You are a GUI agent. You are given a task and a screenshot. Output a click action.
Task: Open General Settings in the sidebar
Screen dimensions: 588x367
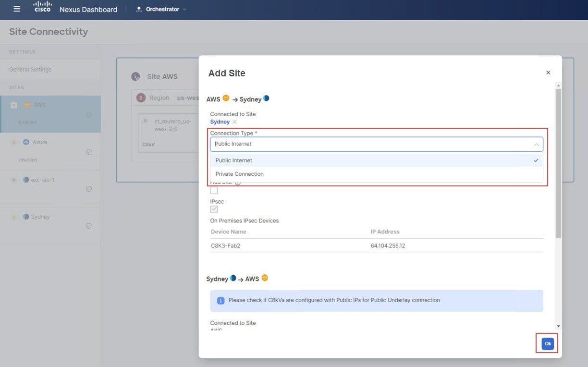30,70
